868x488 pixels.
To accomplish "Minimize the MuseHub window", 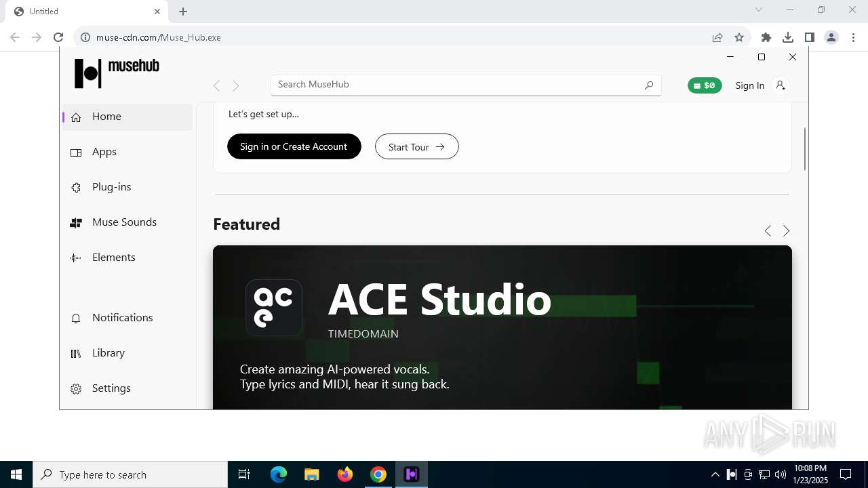I will coord(730,57).
